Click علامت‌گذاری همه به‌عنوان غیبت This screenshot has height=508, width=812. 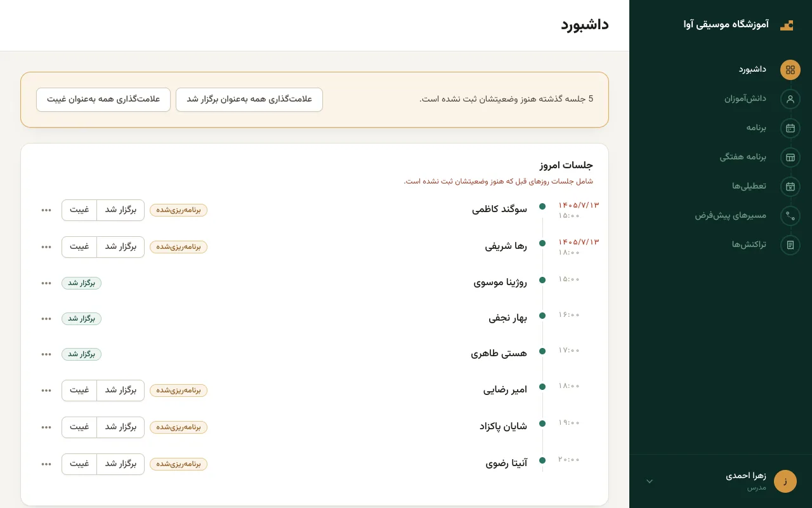tap(103, 100)
